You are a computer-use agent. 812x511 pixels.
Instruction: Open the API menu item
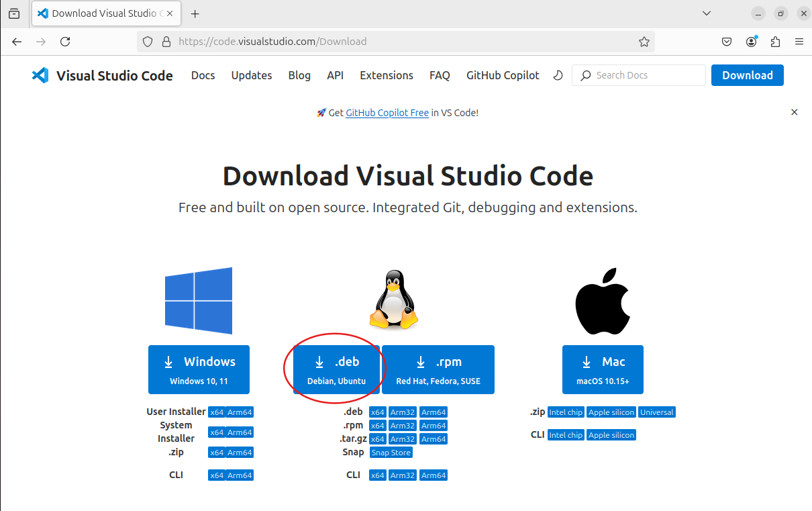[x=336, y=75]
